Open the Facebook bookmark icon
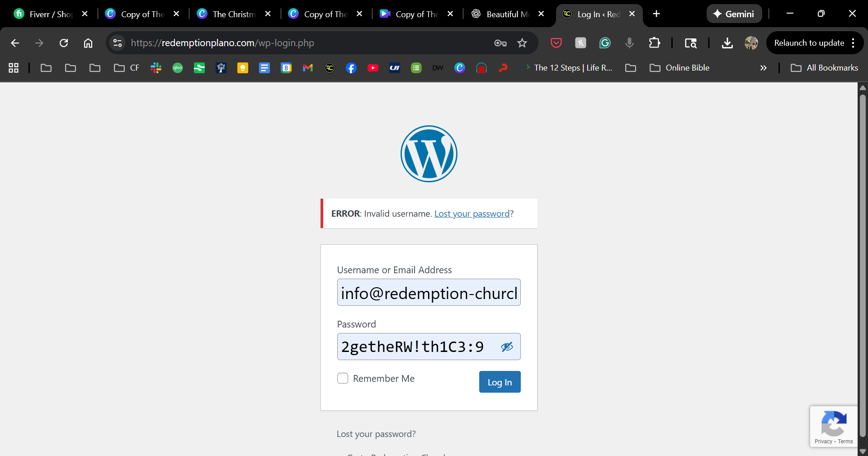This screenshot has height=456, width=868. (x=351, y=68)
